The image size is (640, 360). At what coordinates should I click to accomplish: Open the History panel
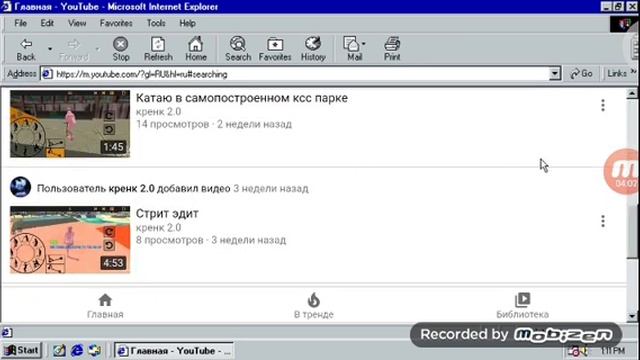pyautogui.click(x=313, y=49)
